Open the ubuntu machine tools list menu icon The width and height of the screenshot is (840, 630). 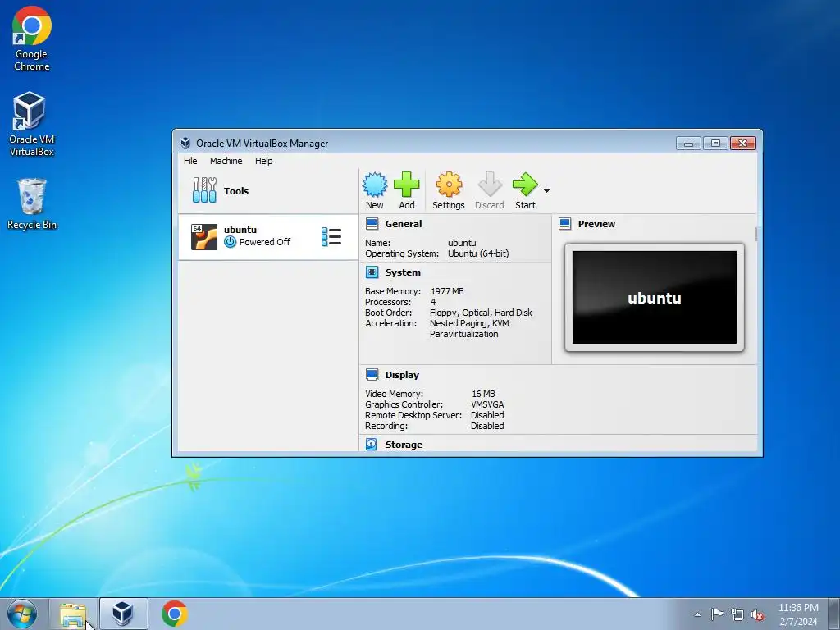pos(331,236)
